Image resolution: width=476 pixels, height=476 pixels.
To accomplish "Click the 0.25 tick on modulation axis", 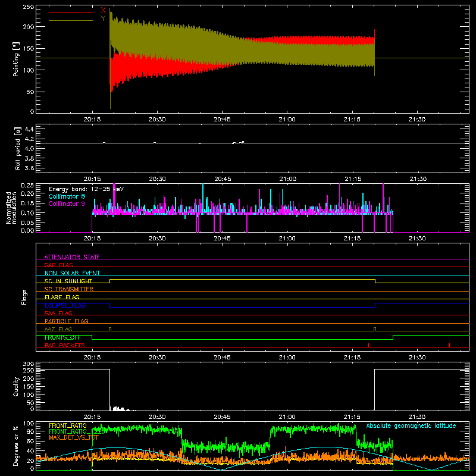I will (27, 185).
